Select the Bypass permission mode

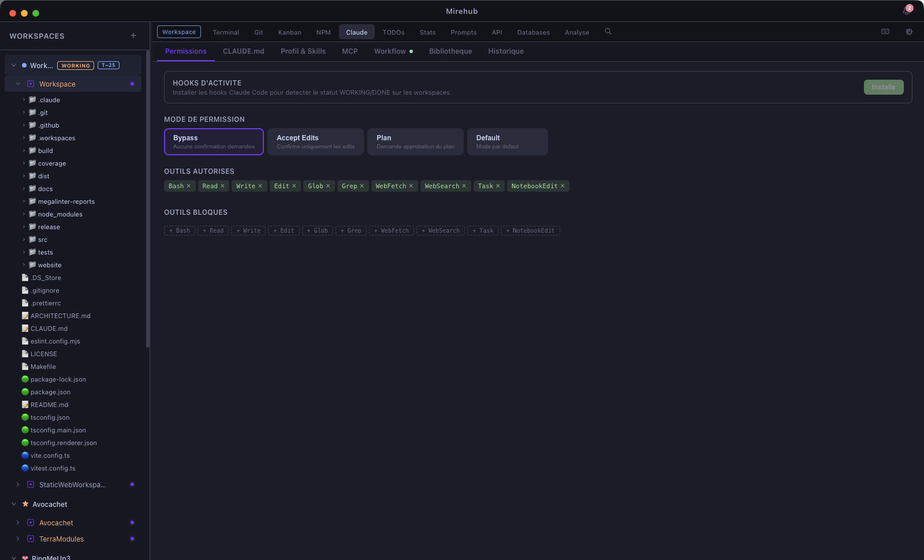[x=214, y=141]
